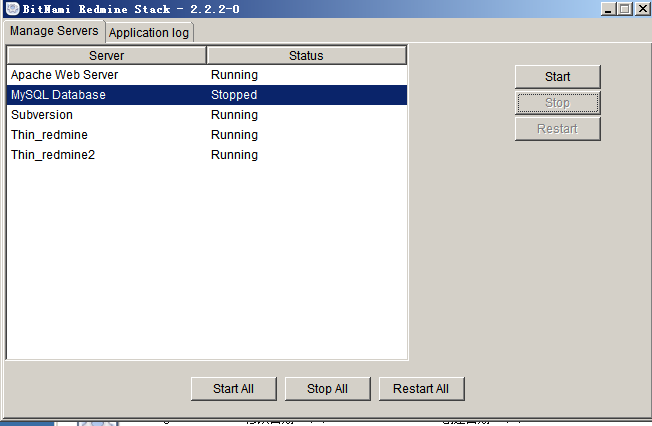Select the Apache Web Server row

pos(207,75)
